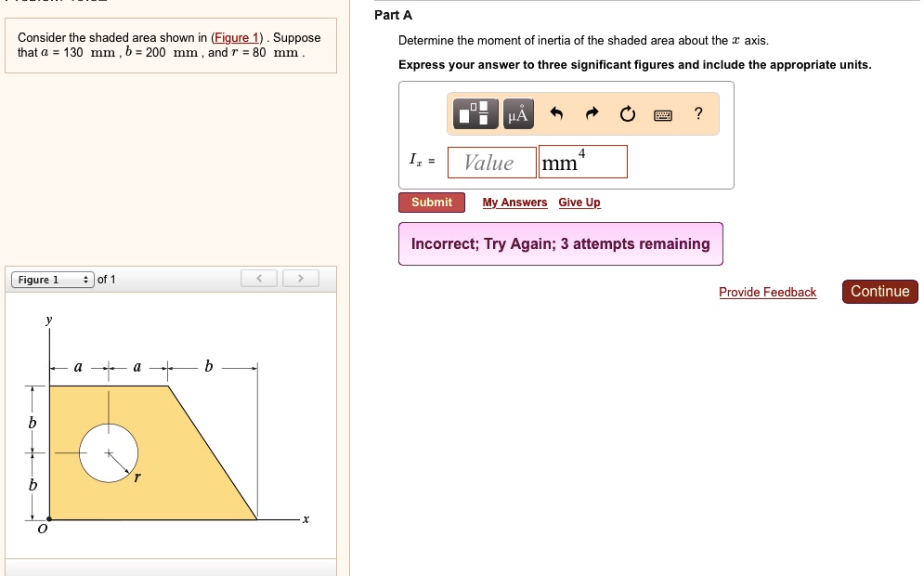Click the mm^4 units field
The width and height of the screenshot is (924, 576).
[x=582, y=162]
